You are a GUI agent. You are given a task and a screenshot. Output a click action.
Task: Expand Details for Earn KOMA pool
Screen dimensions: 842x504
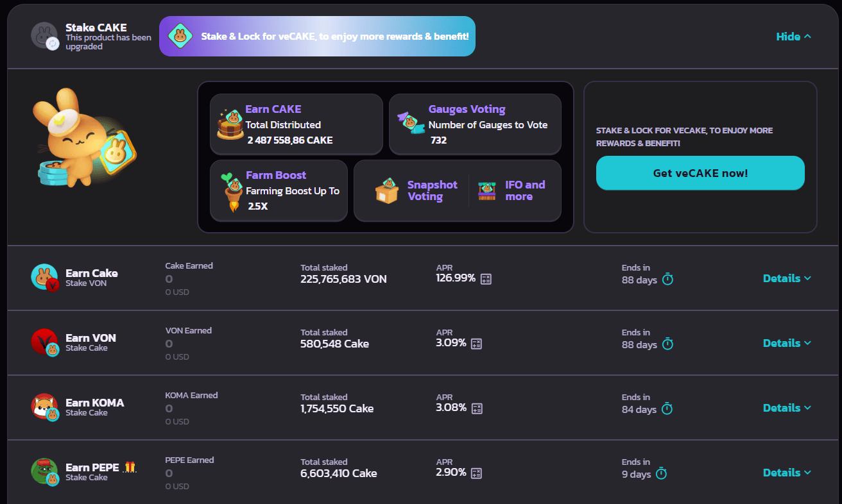coord(787,408)
